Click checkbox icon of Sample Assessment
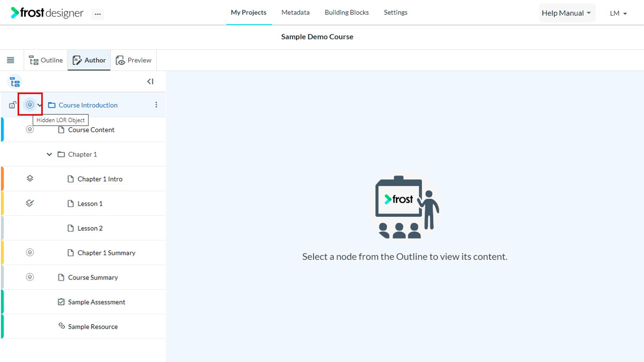The image size is (644, 362). (61, 302)
